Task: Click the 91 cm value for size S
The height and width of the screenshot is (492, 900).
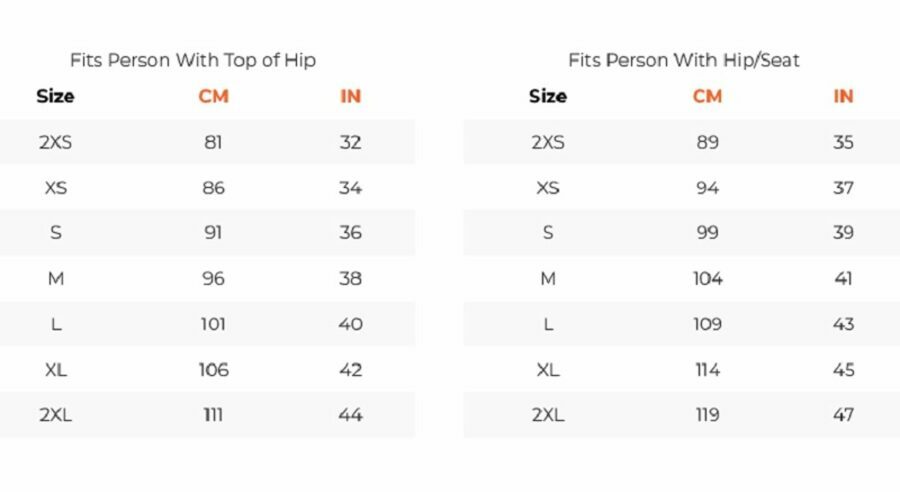Action: tap(213, 233)
